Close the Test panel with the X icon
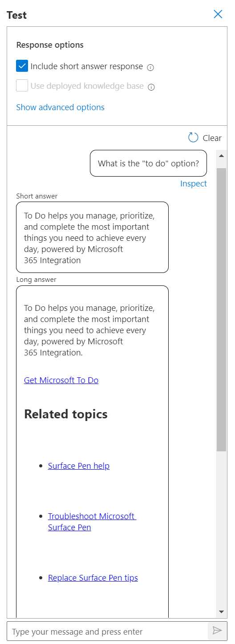Viewport: 235px width, 644px height. 218,14
